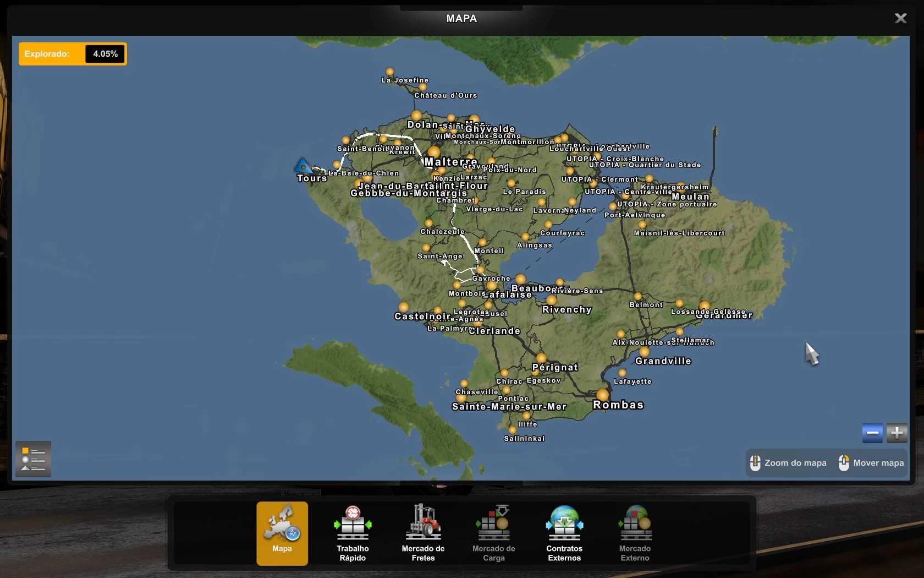Screen dimensions: 924x578
Task: Select the Grandville city dot
Action: pos(644,352)
